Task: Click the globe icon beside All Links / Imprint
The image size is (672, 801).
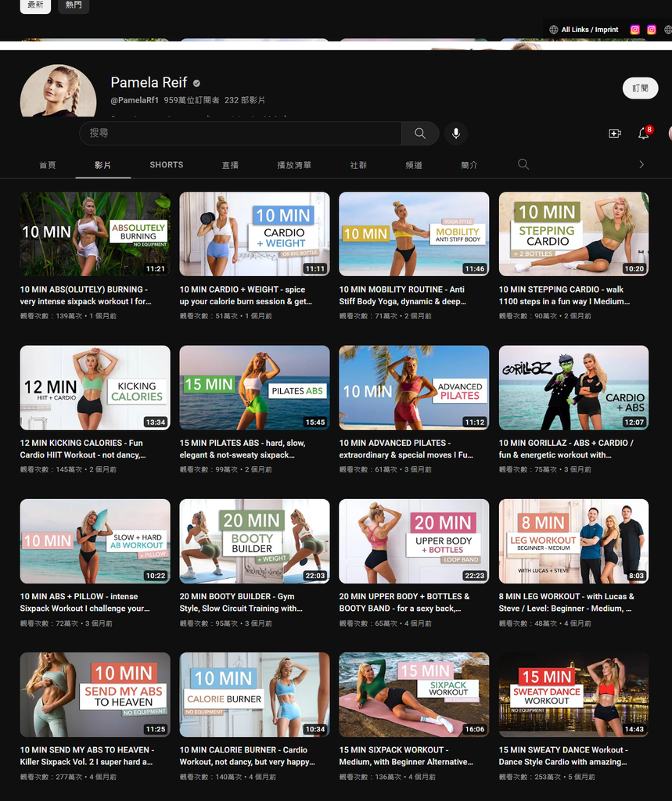Action: coord(553,30)
